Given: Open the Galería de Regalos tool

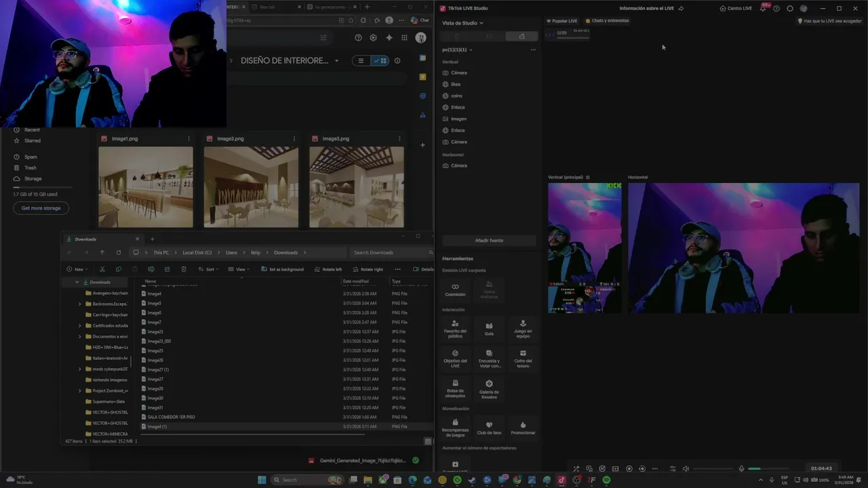Looking at the screenshot, I should coord(489,388).
